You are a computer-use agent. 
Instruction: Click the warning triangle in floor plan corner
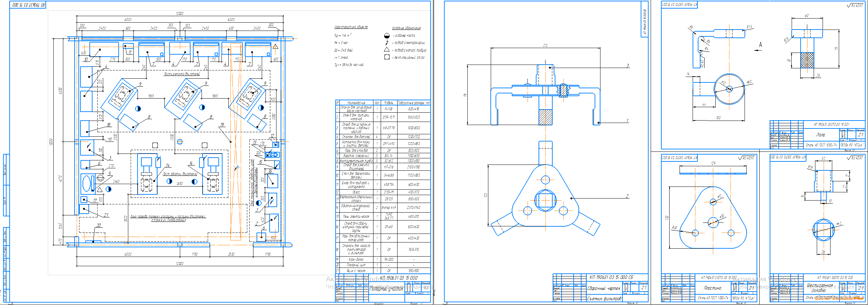275,47
